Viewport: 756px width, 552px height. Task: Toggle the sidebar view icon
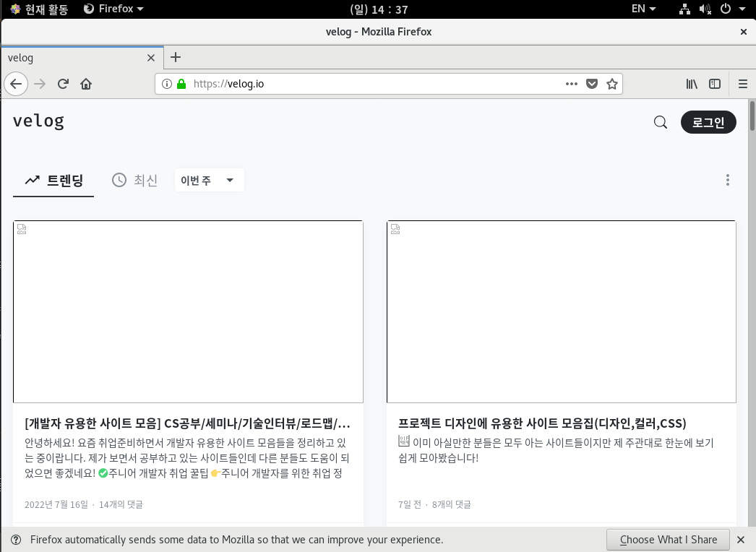[715, 84]
